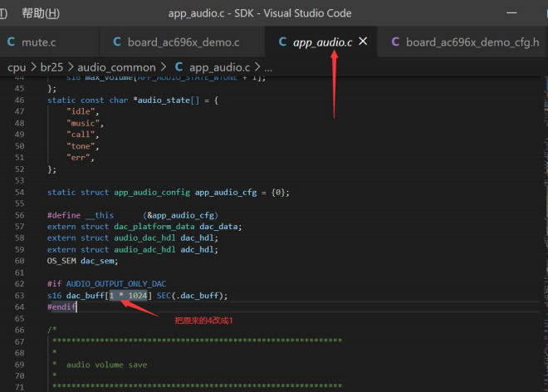Click line number 54 in the gutter

(x=20, y=193)
